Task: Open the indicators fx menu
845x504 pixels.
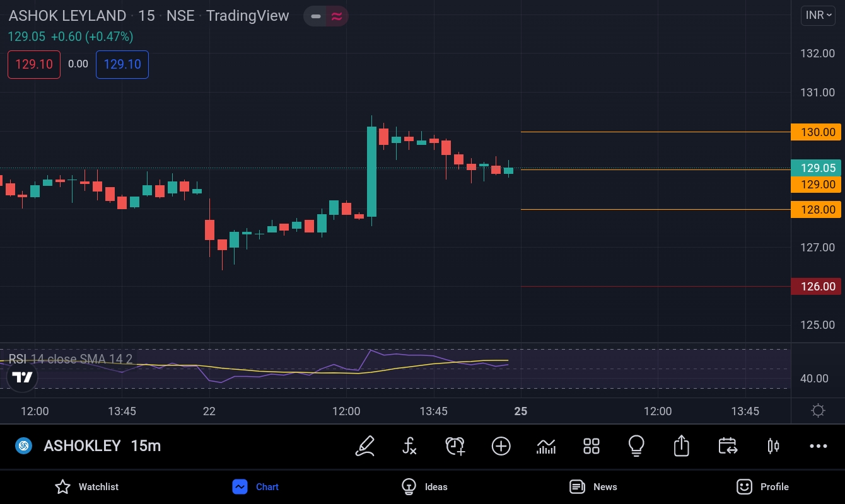Action: (410, 446)
